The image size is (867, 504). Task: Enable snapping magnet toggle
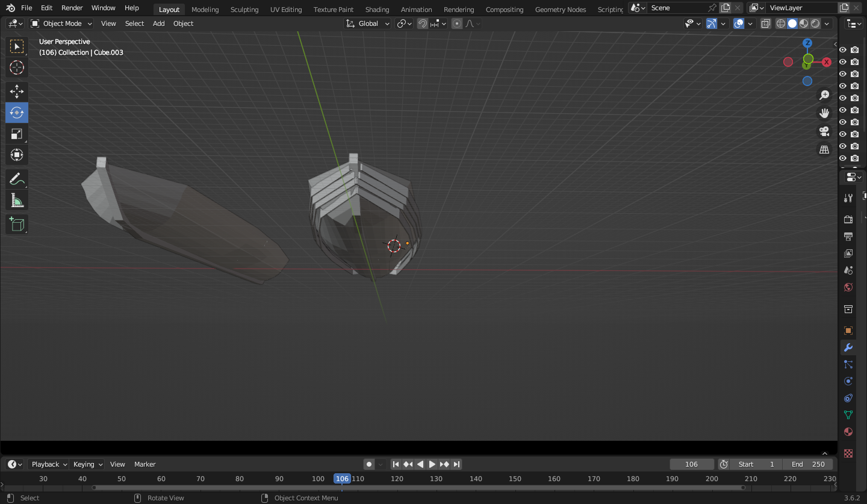click(423, 23)
